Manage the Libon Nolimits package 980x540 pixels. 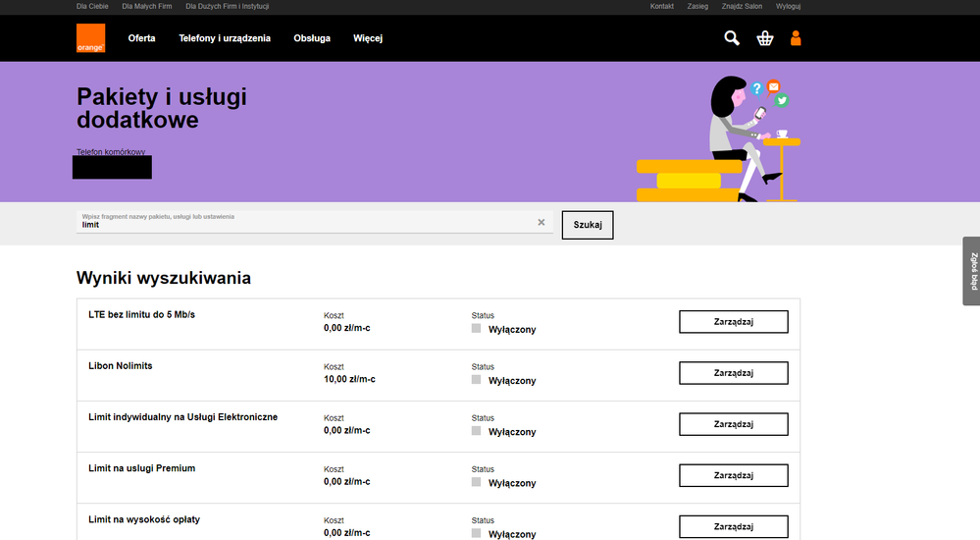tap(733, 373)
